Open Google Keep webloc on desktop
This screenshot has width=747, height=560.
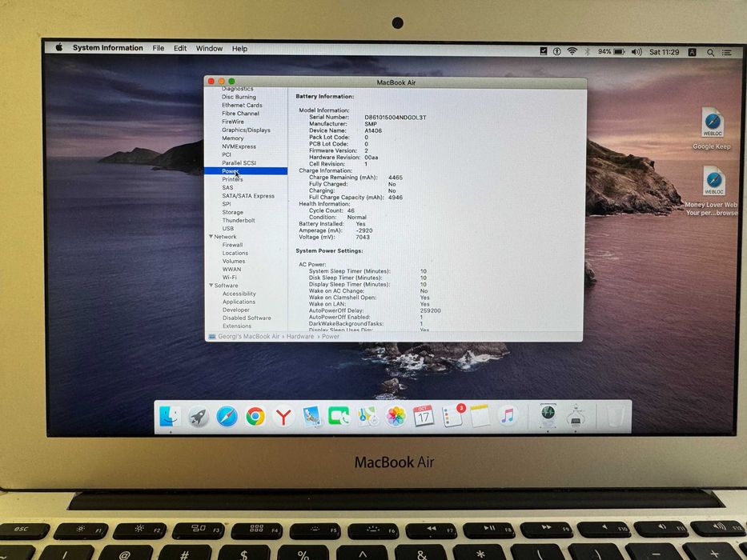[712, 129]
